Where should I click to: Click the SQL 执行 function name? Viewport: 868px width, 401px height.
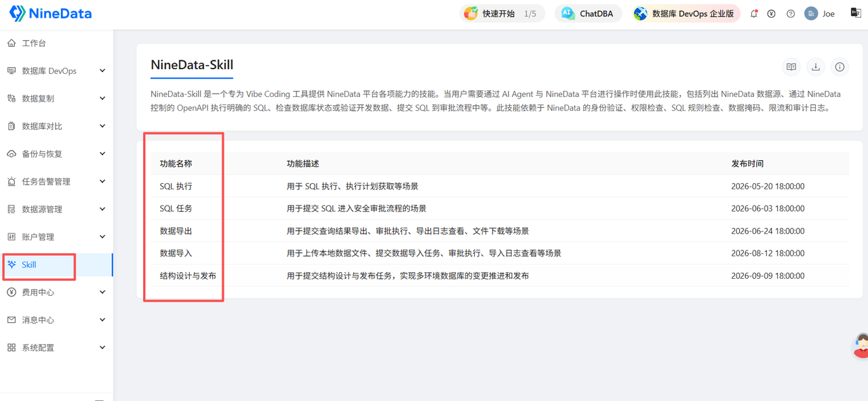pos(176,186)
